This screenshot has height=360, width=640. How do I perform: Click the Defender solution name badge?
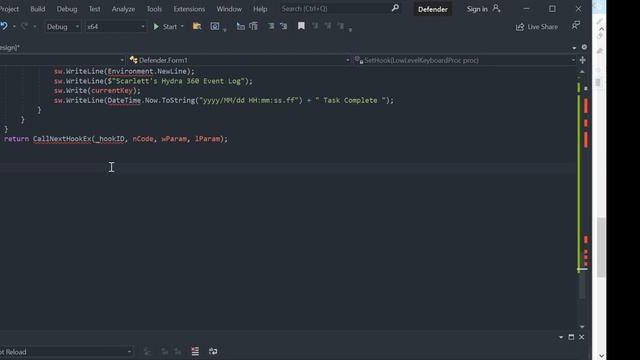point(433,9)
